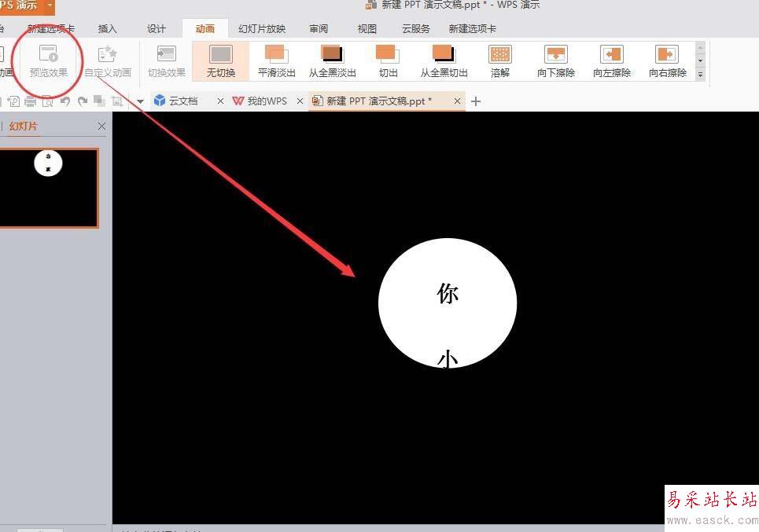Open 自定义动画 custom animation

click(108, 61)
